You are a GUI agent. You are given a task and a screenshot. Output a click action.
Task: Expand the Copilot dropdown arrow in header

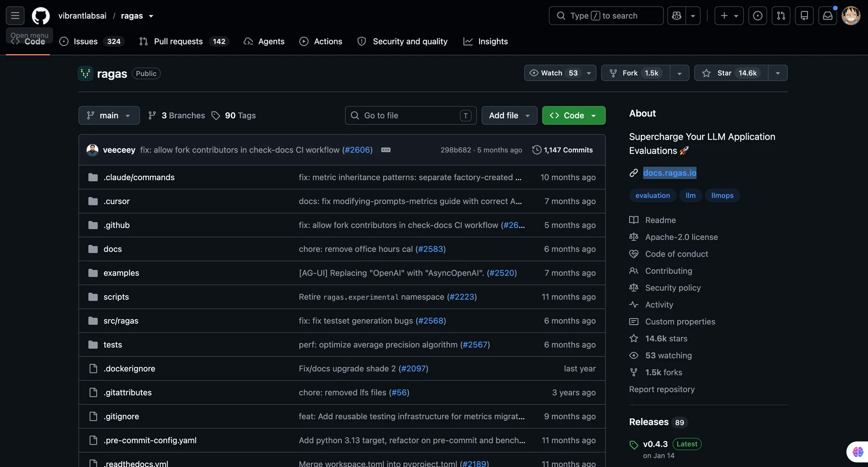[693, 16]
